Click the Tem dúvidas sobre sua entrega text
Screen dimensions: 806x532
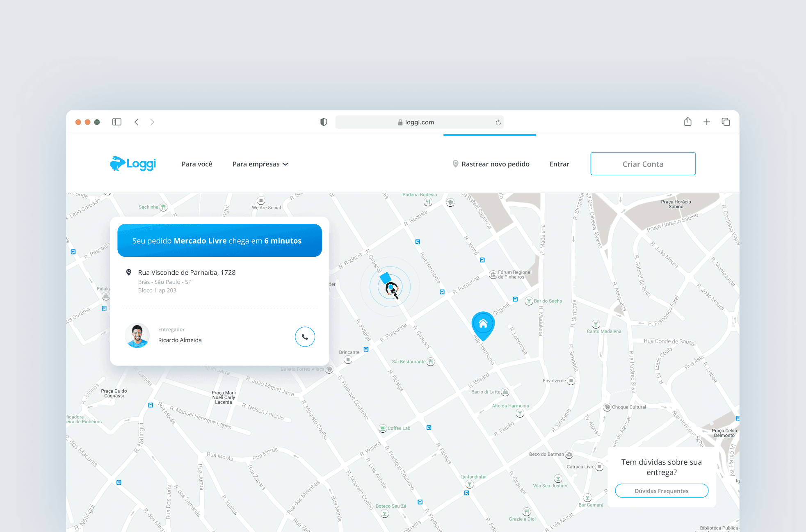point(662,467)
